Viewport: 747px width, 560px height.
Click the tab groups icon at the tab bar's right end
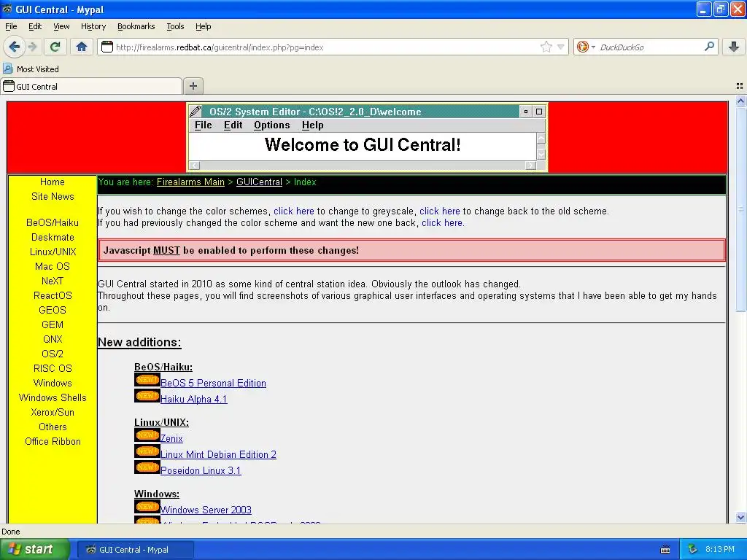point(740,86)
